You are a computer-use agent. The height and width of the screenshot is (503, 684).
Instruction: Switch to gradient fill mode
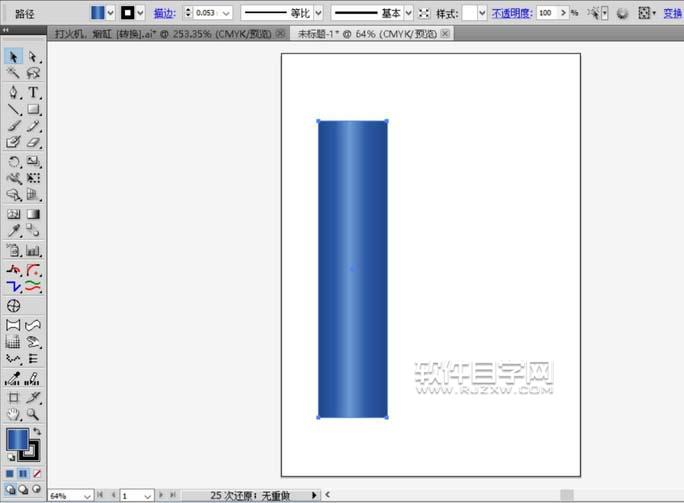point(23,473)
